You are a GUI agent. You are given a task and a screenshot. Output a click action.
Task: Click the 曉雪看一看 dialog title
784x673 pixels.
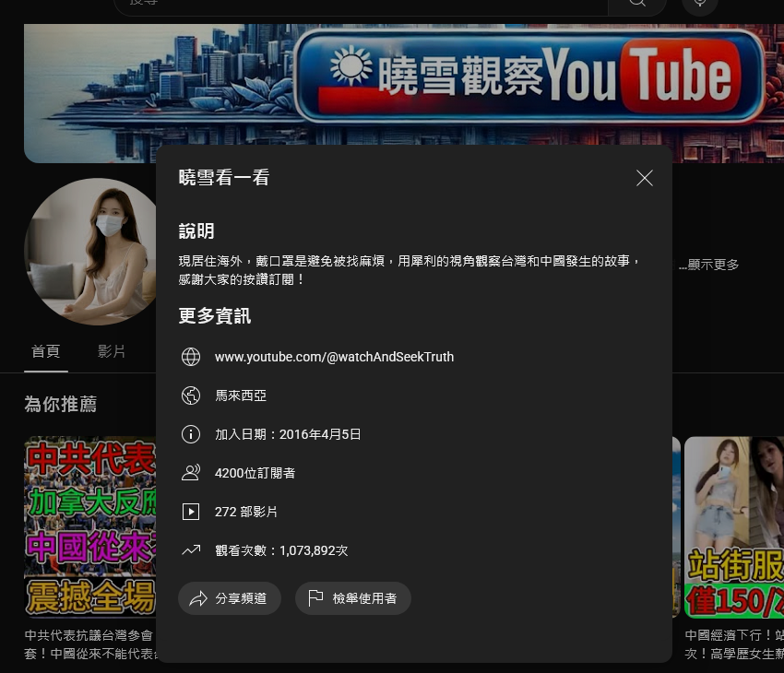[224, 177]
